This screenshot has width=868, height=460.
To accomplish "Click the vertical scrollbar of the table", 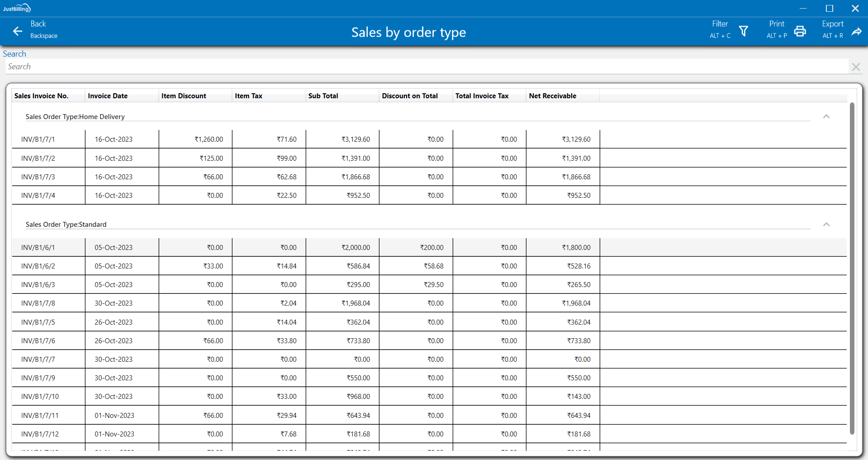I will tap(852, 267).
